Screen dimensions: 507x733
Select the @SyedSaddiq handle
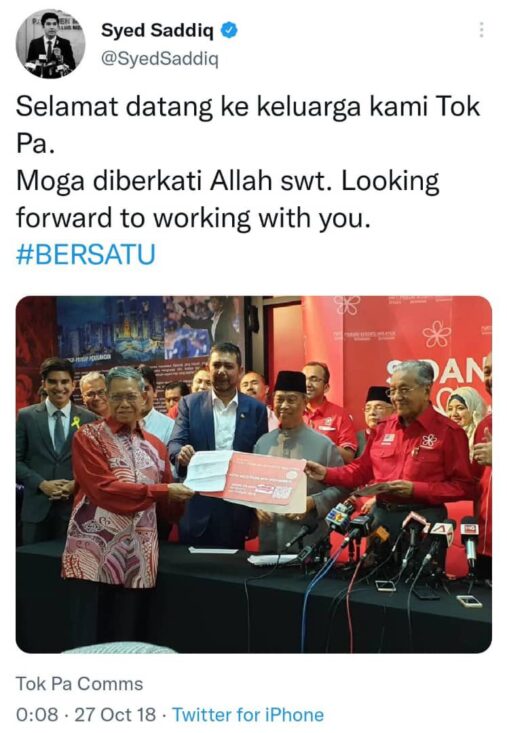pos(160,59)
